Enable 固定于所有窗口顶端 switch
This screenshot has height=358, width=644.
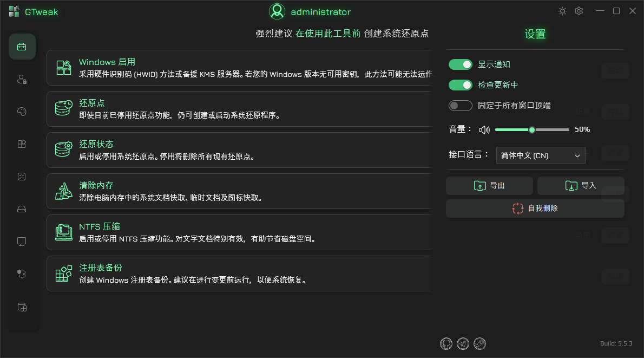pos(461,106)
